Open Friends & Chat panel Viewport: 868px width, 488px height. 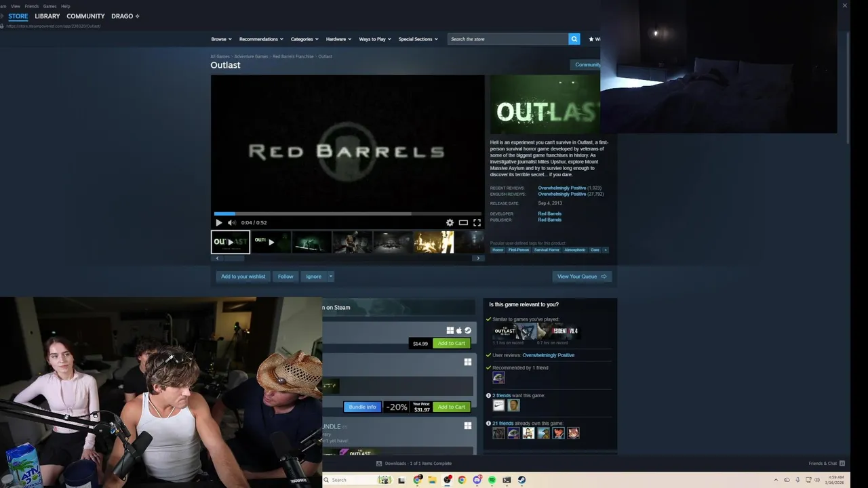(827, 464)
